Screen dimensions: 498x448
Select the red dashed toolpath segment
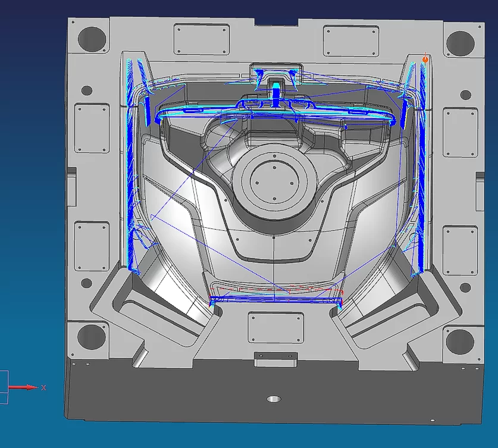click(x=276, y=289)
